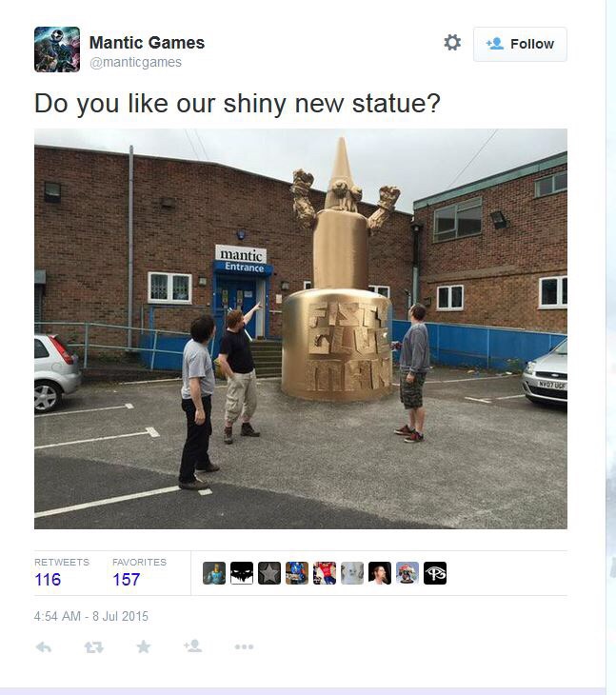616x695 pixels.
Task: Select the bearded man favoriter avatar
Action: point(380,573)
